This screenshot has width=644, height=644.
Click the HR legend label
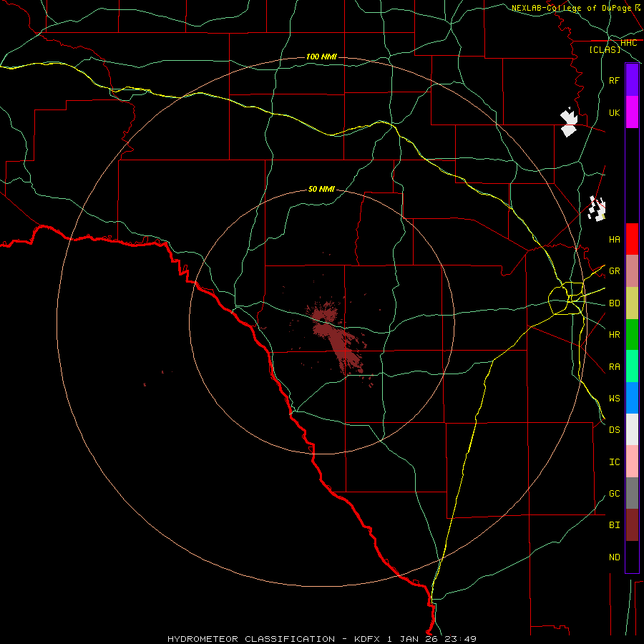click(x=615, y=335)
